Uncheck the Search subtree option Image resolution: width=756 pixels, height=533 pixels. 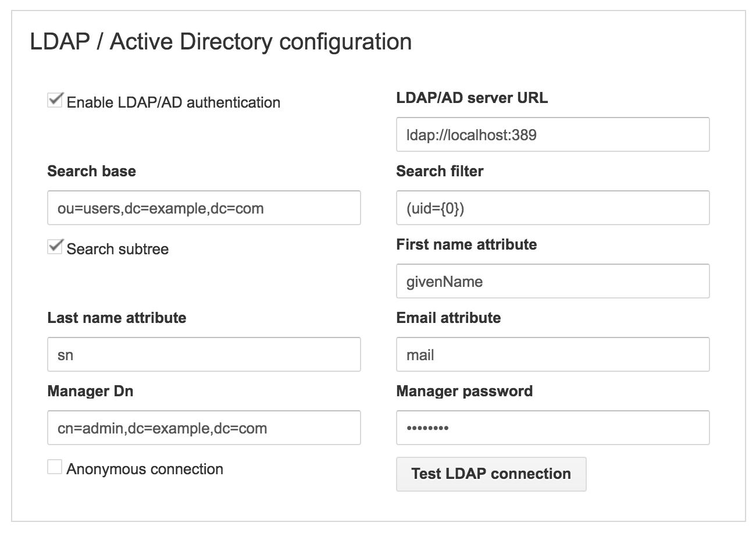pos(55,246)
